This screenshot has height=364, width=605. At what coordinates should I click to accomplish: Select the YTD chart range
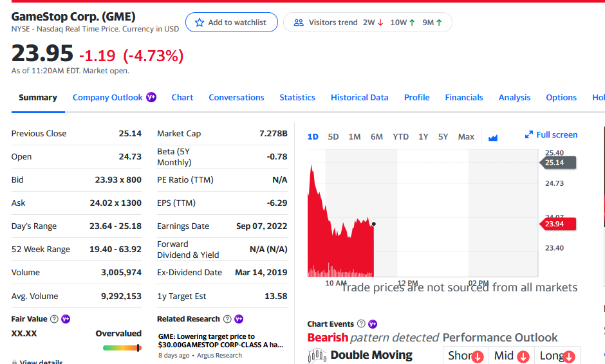(400, 137)
